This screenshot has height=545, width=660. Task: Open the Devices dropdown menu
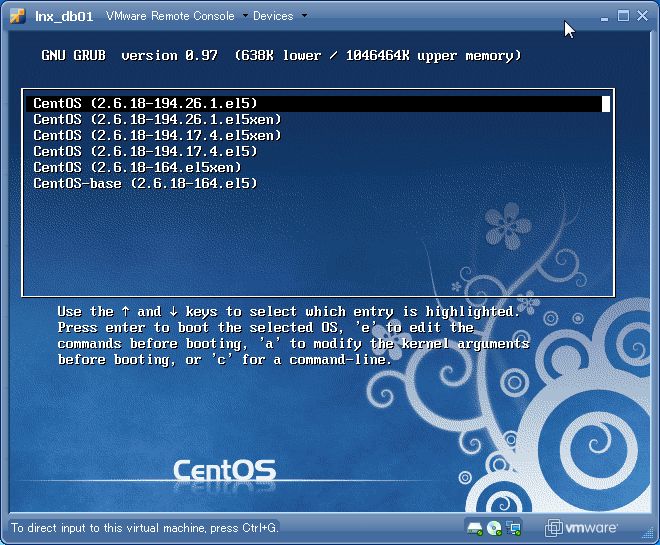coord(280,16)
